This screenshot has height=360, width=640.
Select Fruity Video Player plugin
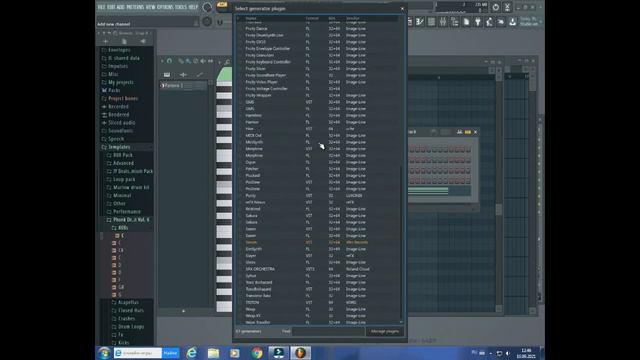coord(318,82)
